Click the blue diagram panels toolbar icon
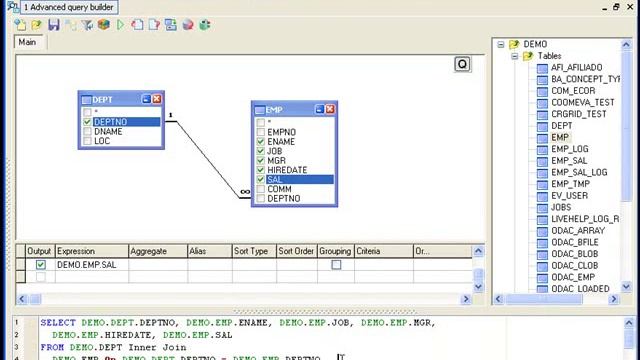 pyautogui.click(x=171, y=25)
